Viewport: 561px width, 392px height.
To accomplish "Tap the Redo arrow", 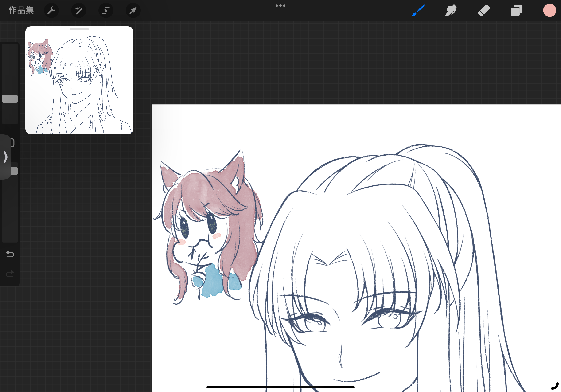I will 10,274.
